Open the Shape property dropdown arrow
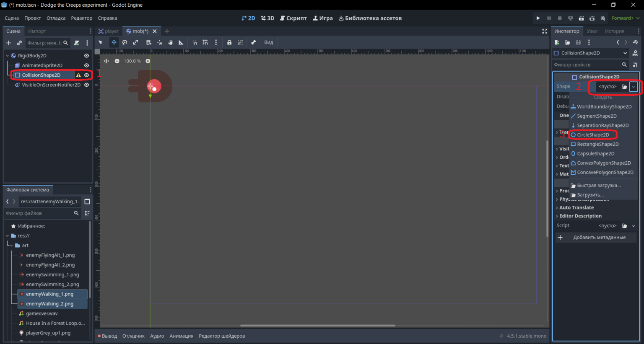The image size is (644, 344). point(634,87)
